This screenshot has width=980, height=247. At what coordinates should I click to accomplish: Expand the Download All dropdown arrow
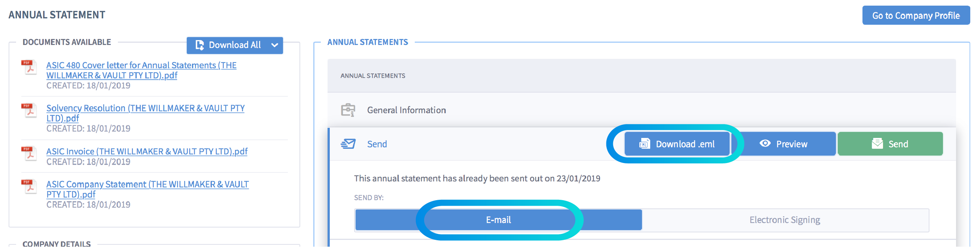tap(274, 45)
